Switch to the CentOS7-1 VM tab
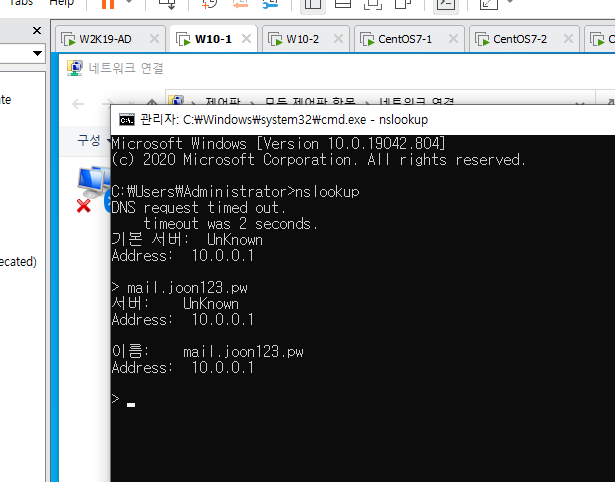This screenshot has height=482, width=615. [409, 39]
